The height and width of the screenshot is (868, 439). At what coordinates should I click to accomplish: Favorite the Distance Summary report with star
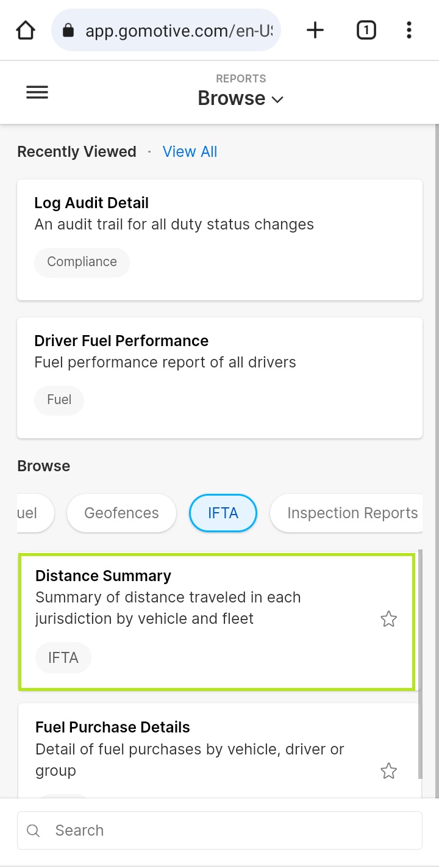pos(388,619)
